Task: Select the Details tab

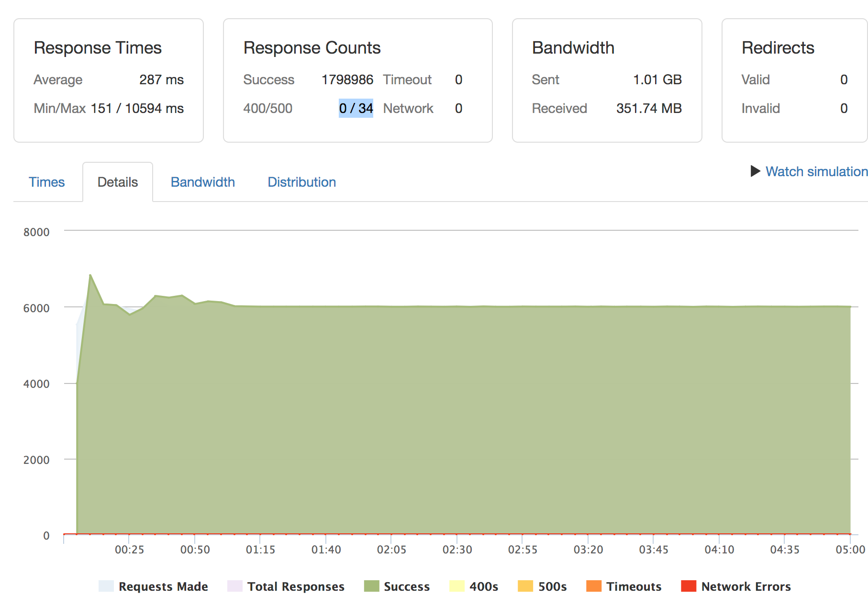Action: point(117,182)
